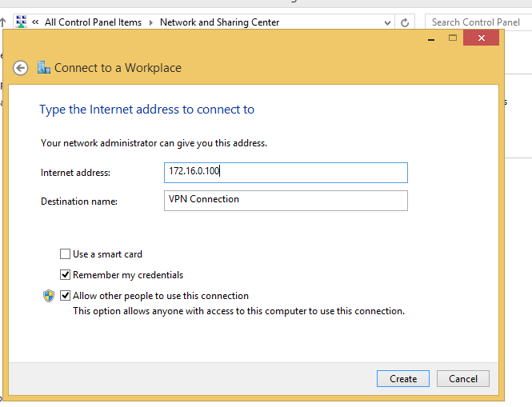The height and width of the screenshot is (407, 532).
Task: Go back using the wizard back arrow
Action: 20,68
